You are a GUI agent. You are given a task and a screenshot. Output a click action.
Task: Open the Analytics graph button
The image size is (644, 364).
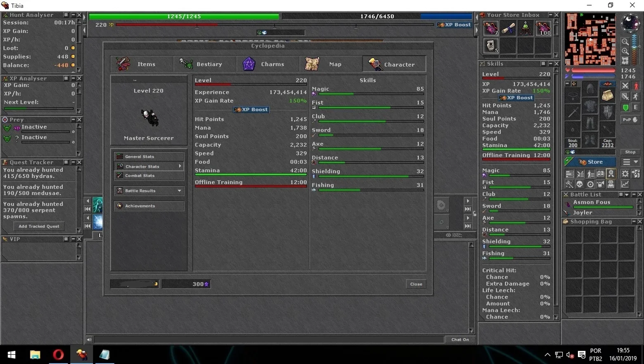pyautogui.click(x=625, y=184)
